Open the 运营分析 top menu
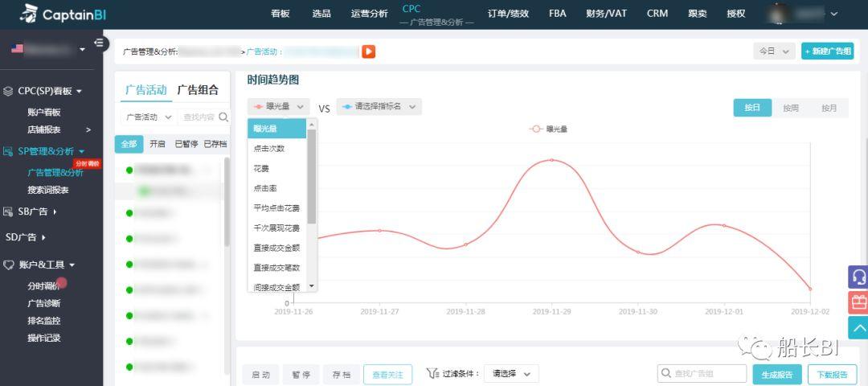This screenshot has height=386, width=868. 369,14
